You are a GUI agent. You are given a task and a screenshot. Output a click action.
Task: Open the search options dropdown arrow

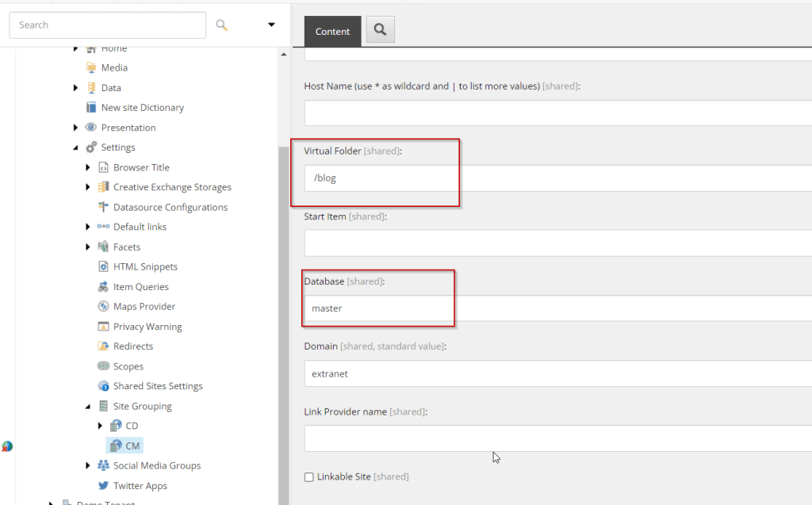pyautogui.click(x=271, y=25)
